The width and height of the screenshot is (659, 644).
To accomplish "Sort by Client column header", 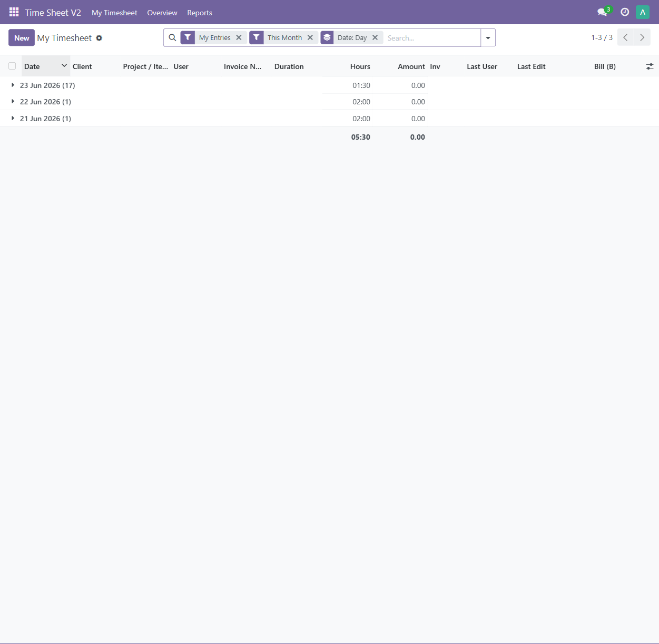I will (x=82, y=66).
